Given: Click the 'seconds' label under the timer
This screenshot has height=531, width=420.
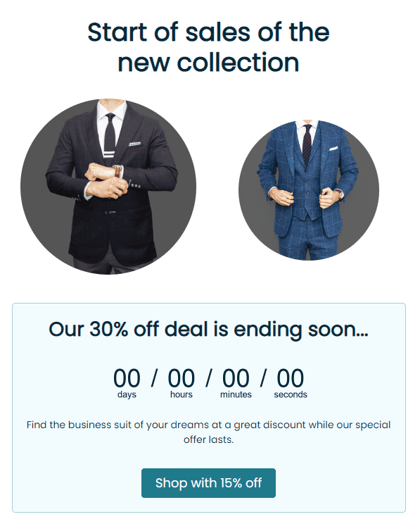Looking at the screenshot, I should (x=291, y=394).
